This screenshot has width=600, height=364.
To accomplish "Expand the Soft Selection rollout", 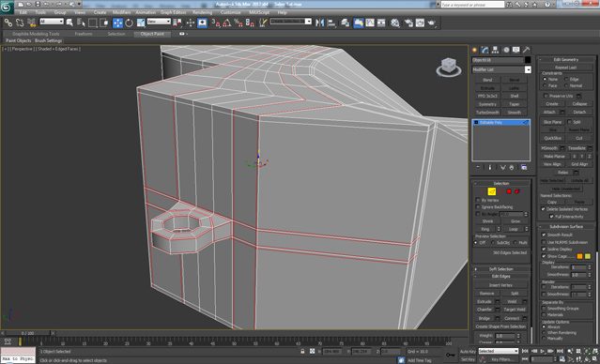I will click(500, 269).
